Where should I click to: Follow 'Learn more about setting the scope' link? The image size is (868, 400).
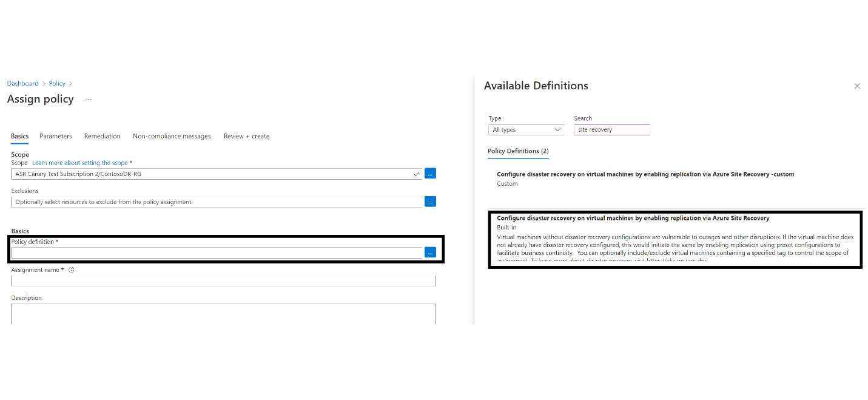80,163
